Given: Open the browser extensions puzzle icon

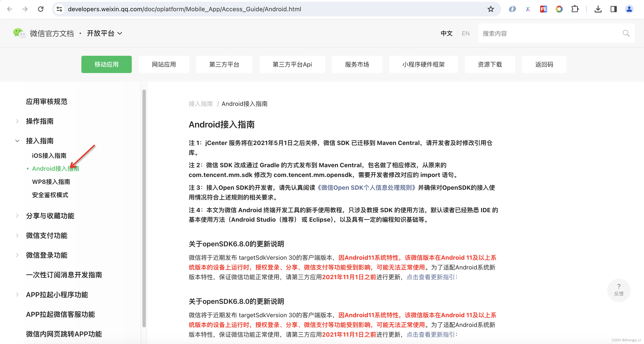Looking at the screenshot, I should click(x=575, y=9).
